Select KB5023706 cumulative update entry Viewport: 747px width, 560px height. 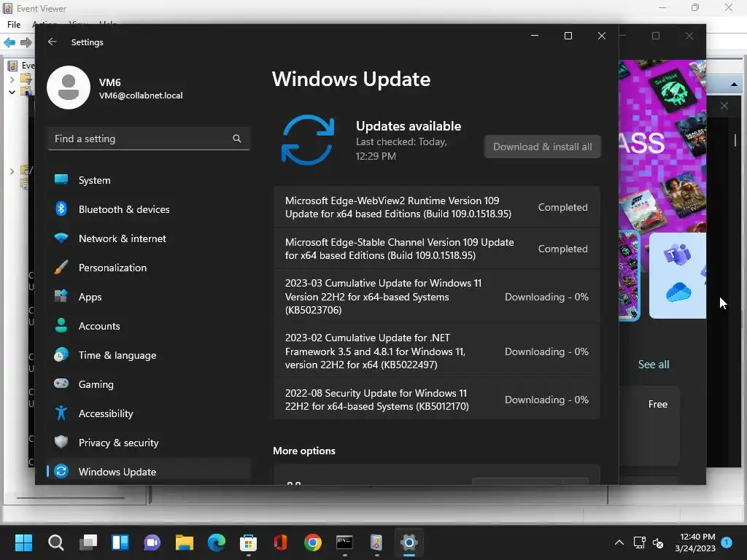[x=437, y=297]
